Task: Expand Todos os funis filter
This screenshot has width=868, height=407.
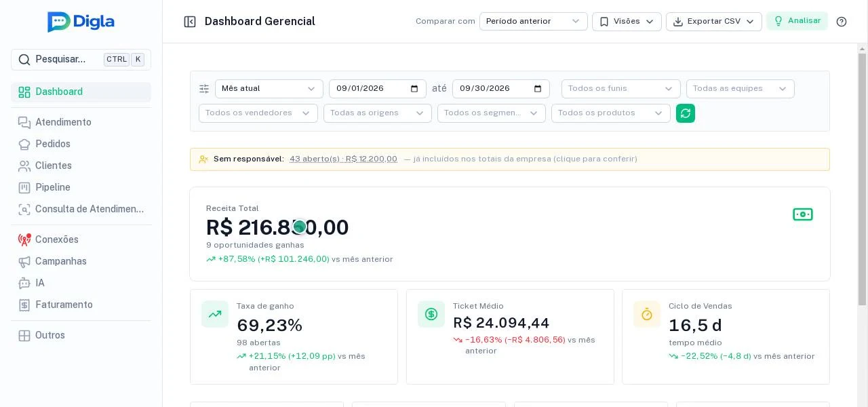Action: point(621,89)
